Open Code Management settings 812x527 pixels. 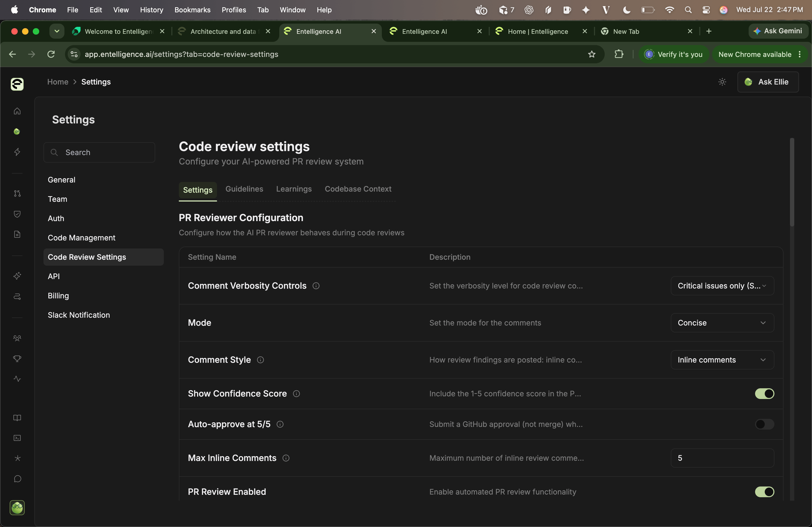pos(82,238)
